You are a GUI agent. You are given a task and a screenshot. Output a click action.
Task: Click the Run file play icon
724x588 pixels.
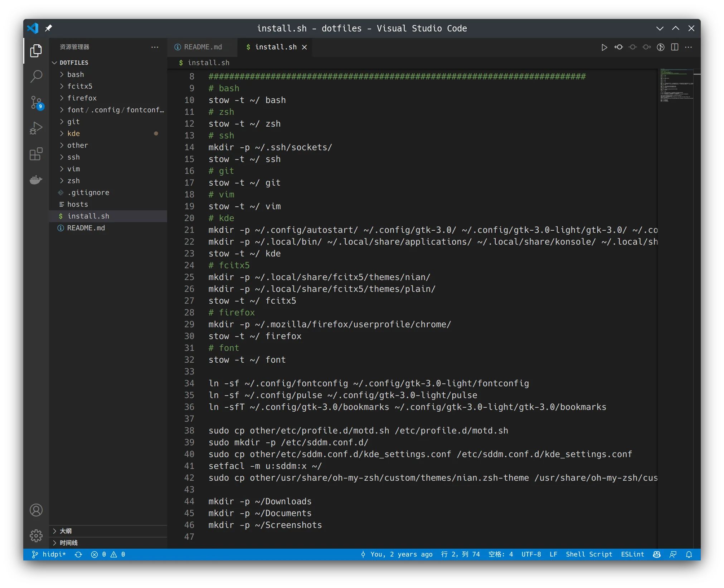(604, 47)
